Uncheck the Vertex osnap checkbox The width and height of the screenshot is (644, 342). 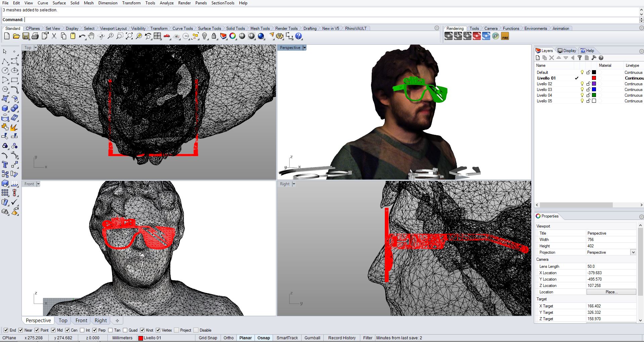tap(158, 330)
